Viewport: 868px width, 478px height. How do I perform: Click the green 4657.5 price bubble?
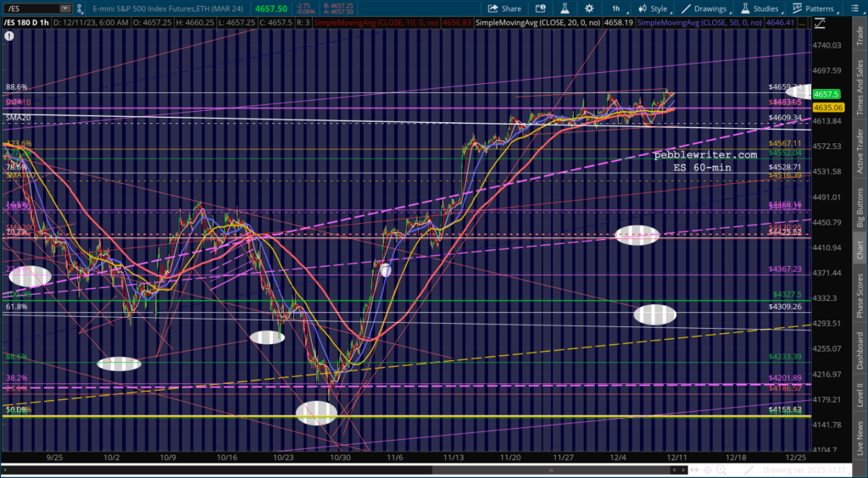826,95
